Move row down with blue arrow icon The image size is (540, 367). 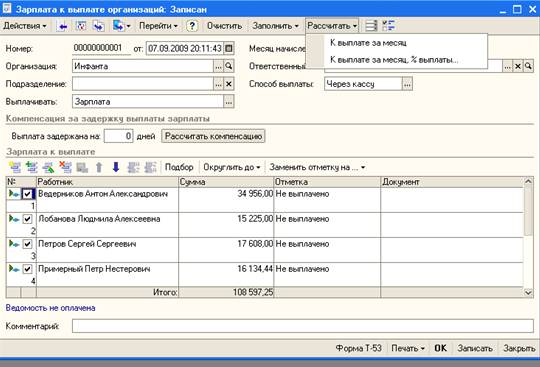click(116, 167)
